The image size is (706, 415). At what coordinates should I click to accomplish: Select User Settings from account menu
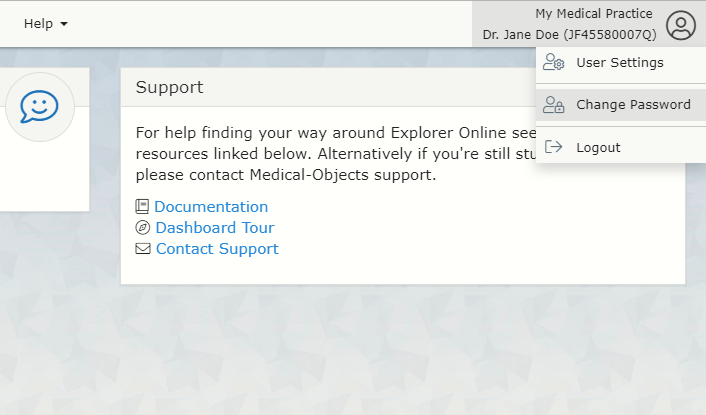(619, 63)
